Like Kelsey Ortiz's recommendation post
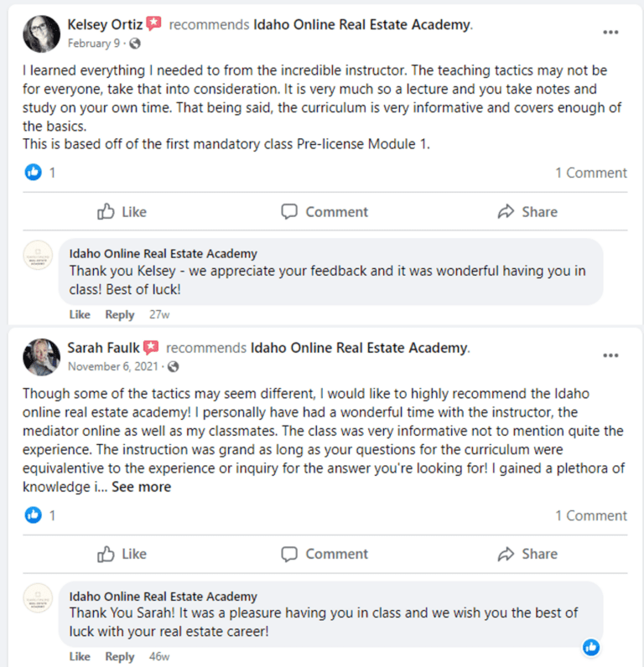 [122, 212]
